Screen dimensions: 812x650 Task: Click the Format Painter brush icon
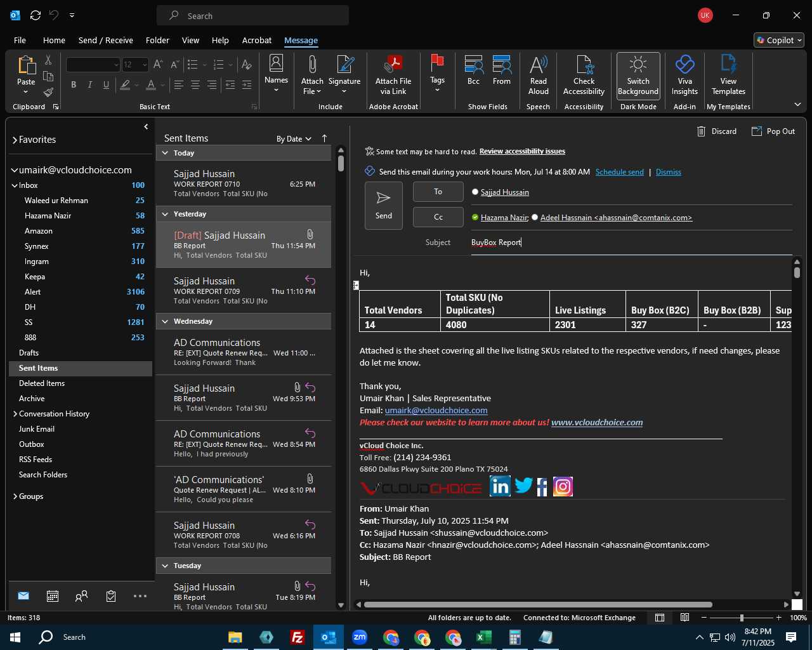pyautogui.click(x=48, y=92)
